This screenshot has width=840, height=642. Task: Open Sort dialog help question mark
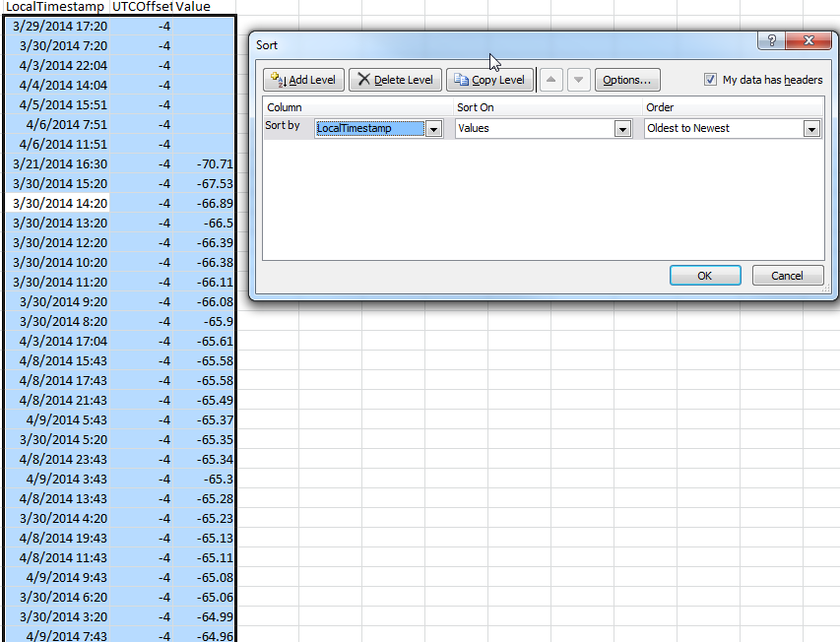click(771, 40)
